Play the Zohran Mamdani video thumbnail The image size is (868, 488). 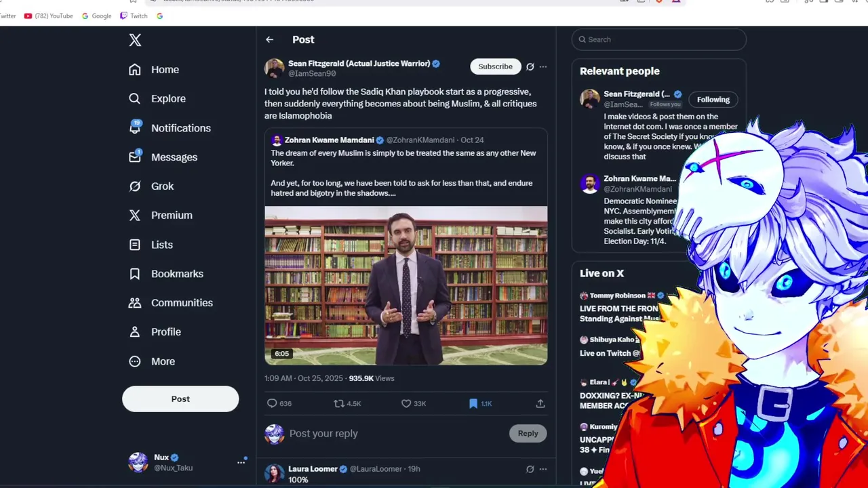[x=406, y=285]
